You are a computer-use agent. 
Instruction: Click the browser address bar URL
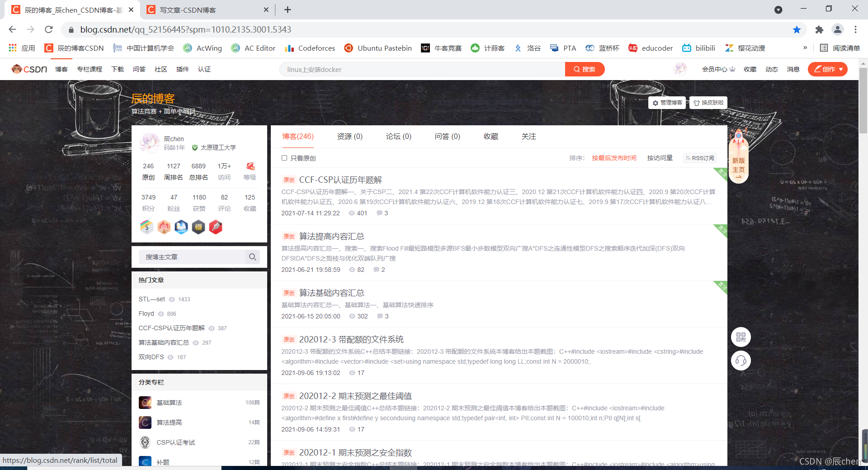click(186, 29)
